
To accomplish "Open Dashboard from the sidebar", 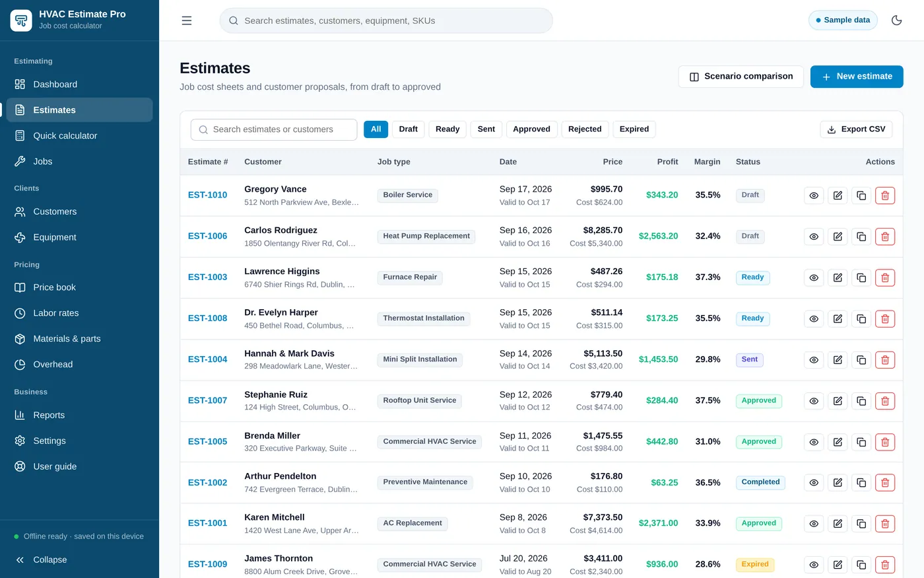I will tap(79, 85).
